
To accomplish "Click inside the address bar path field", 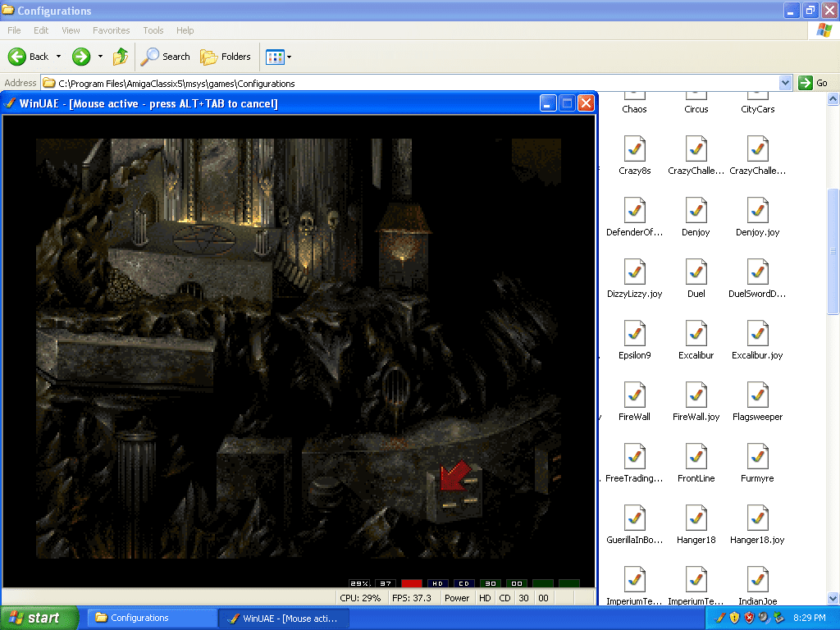I will click(x=410, y=83).
